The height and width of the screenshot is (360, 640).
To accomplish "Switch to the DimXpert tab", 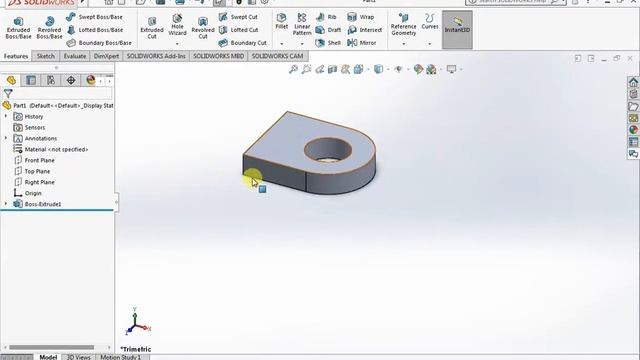I will point(106,56).
